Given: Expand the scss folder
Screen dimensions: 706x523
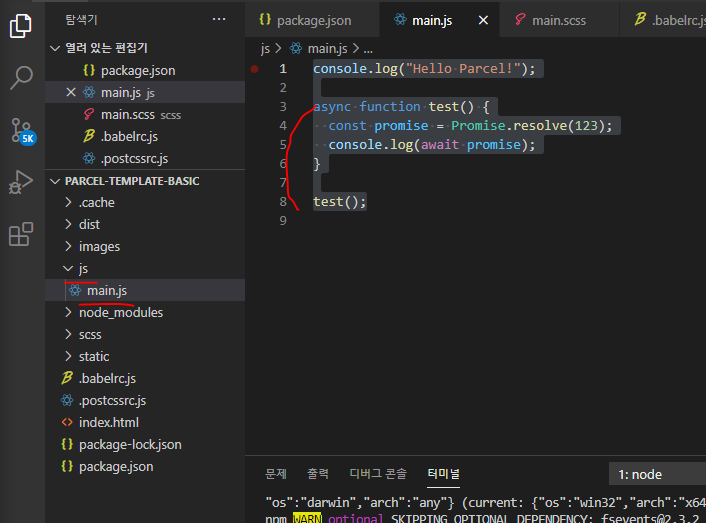Looking at the screenshot, I should click(x=68, y=334).
